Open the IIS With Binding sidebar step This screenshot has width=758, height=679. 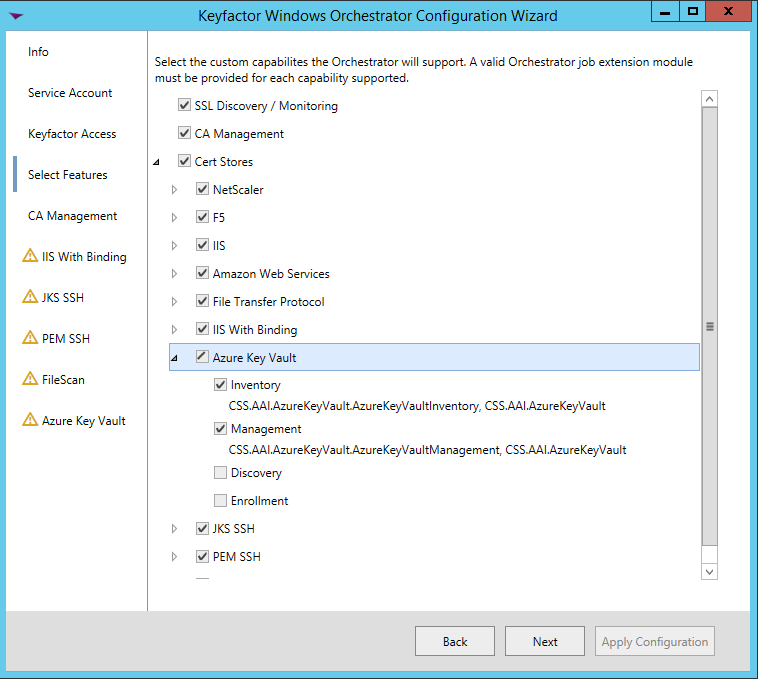coord(84,257)
